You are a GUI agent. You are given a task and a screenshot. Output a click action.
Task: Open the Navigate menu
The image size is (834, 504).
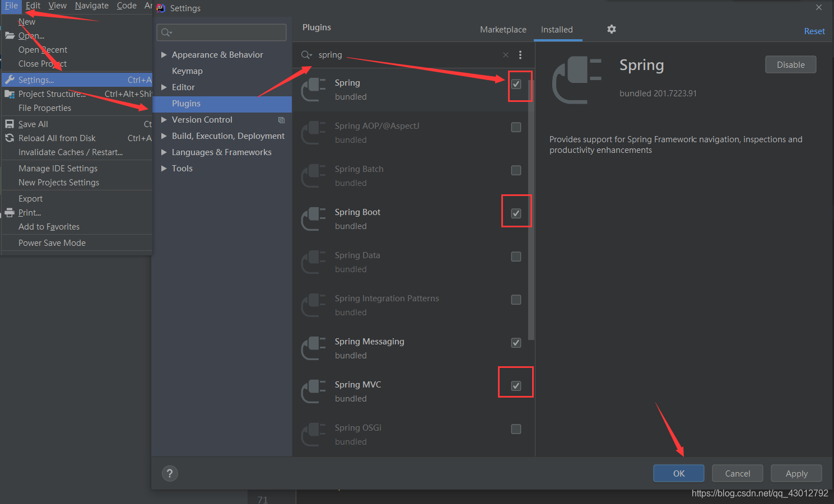pyautogui.click(x=92, y=6)
